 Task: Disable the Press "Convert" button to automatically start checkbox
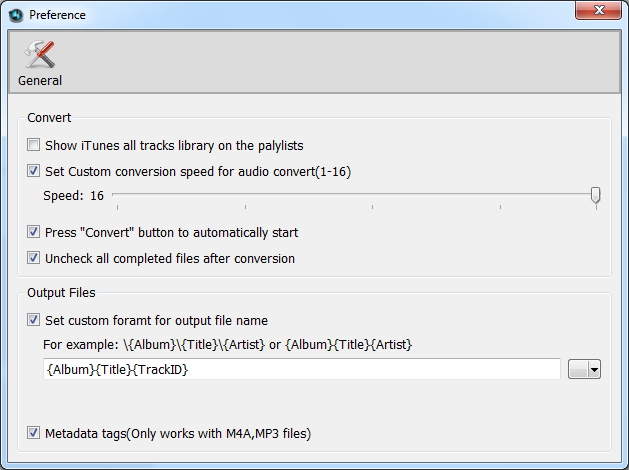point(33,232)
